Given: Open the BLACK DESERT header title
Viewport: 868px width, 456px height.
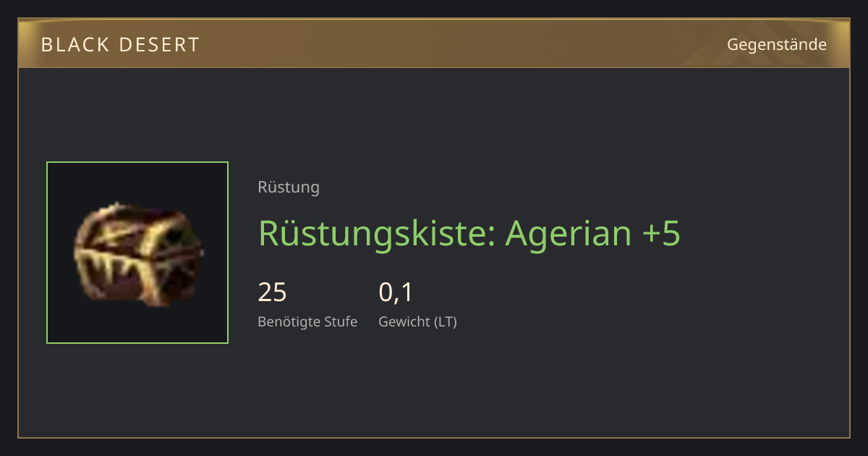Looking at the screenshot, I should (x=120, y=45).
